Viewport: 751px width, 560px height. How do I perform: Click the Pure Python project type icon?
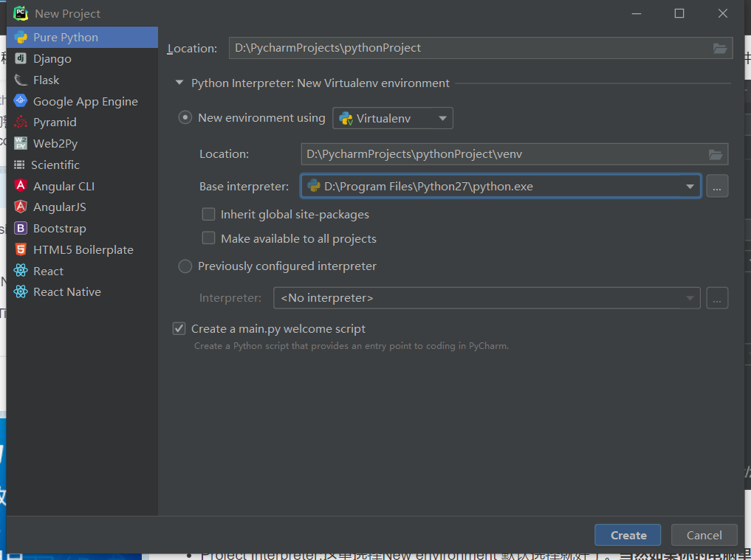[21, 38]
